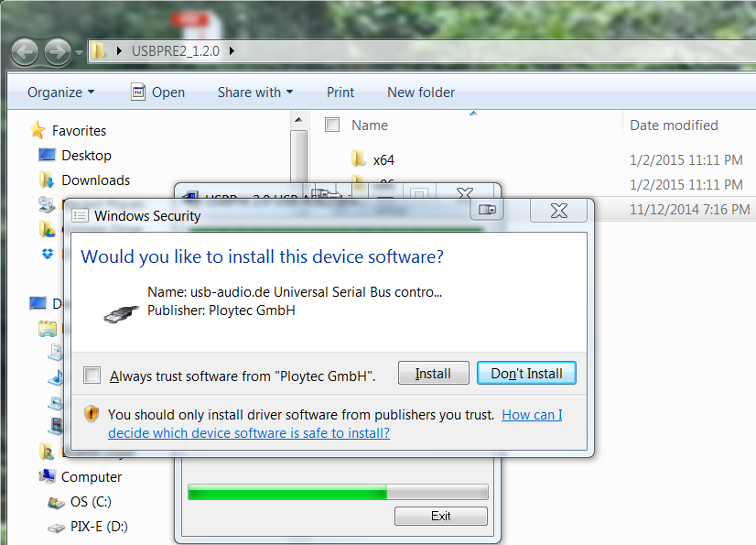Screen dimensions: 756x545
Task: Sort by Date modified column
Action: tap(674, 125)
